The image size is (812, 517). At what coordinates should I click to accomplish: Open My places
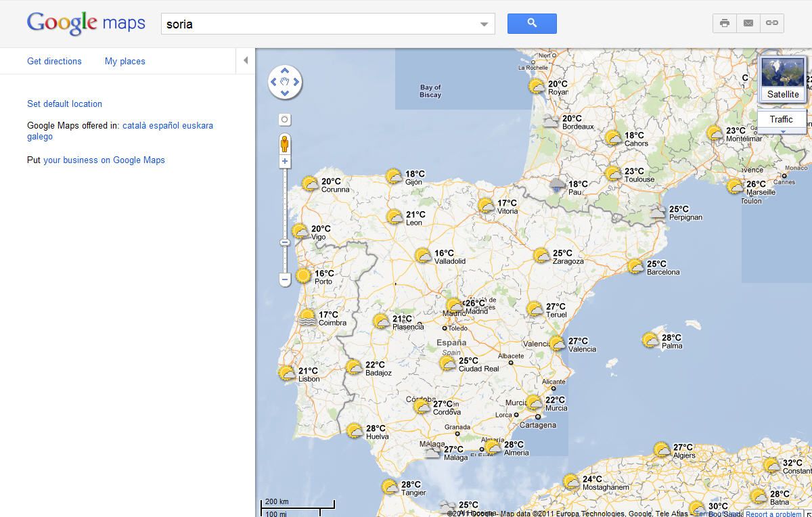coord(125,61)
